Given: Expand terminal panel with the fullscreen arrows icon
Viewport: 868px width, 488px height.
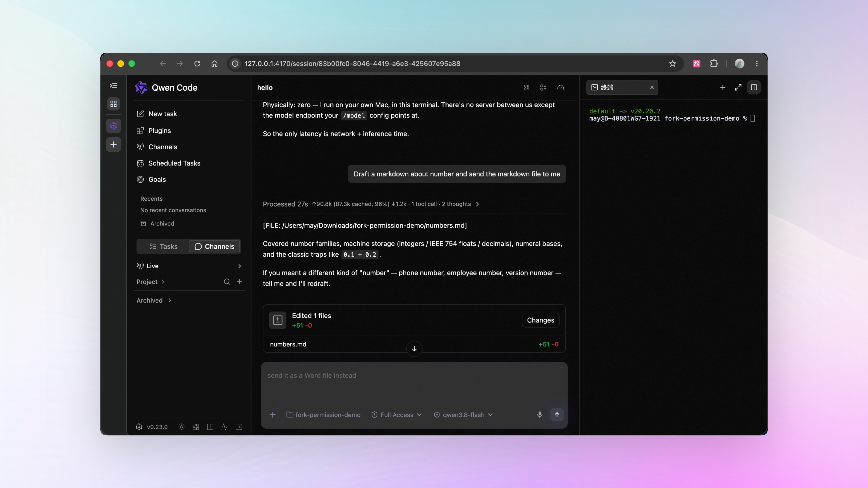Looking at the screenshot, I should pos(738,87).
